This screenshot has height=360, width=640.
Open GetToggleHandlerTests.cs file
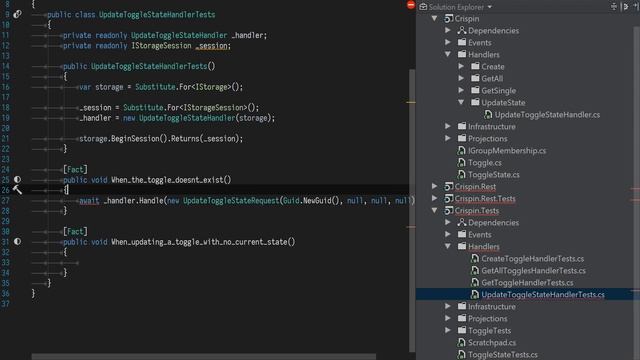click(x=527, y=282)
